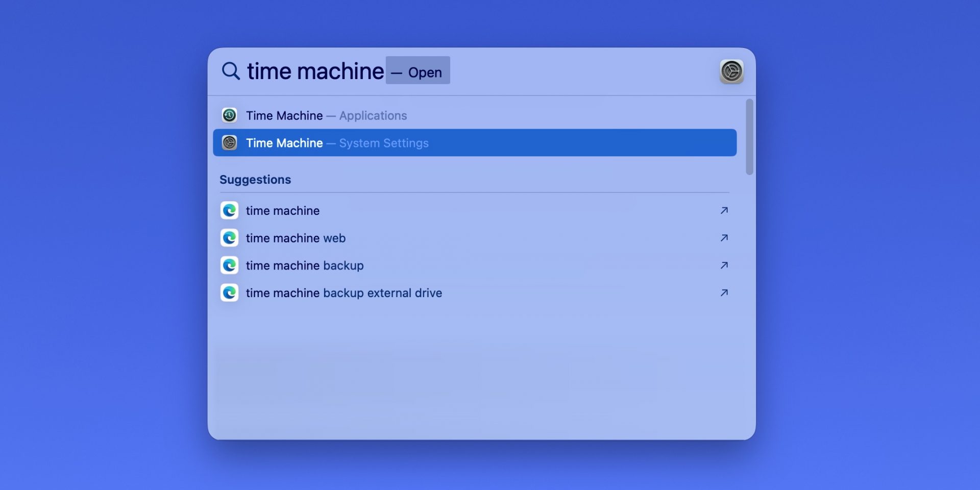Click the Edge icon beside 'time machine web'
Viewport: 980px width, 490px height.
click(x=230, y=238)
